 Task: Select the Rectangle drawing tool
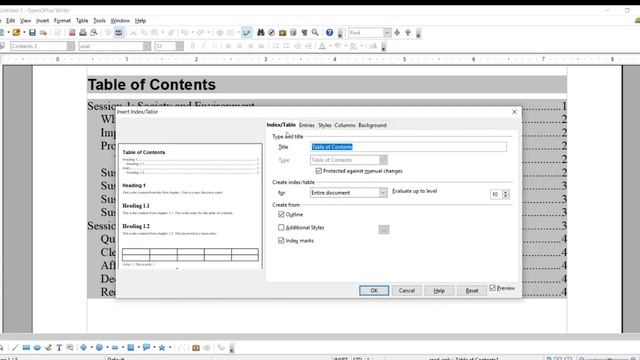click(x=26, y=348)
